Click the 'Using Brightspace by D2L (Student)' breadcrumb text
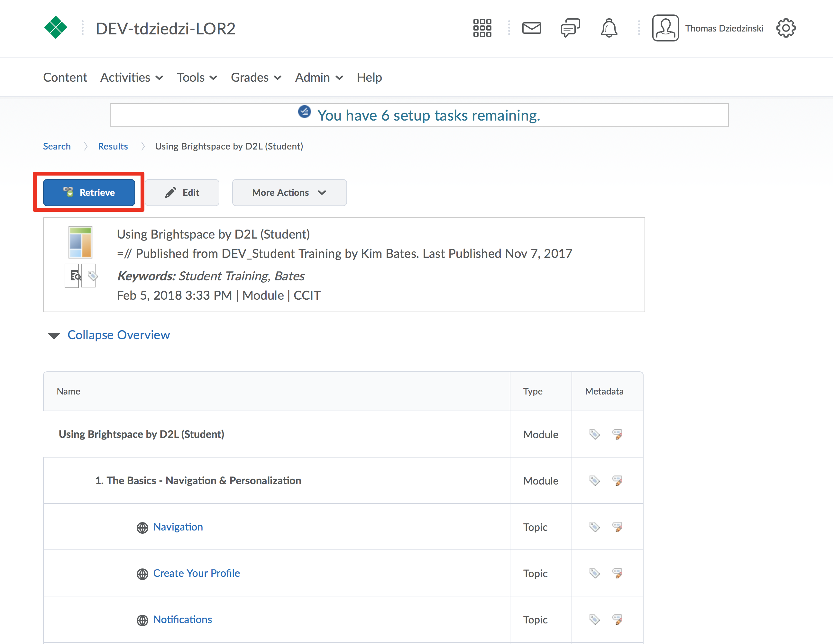833x644 pixels. (229, 146)
